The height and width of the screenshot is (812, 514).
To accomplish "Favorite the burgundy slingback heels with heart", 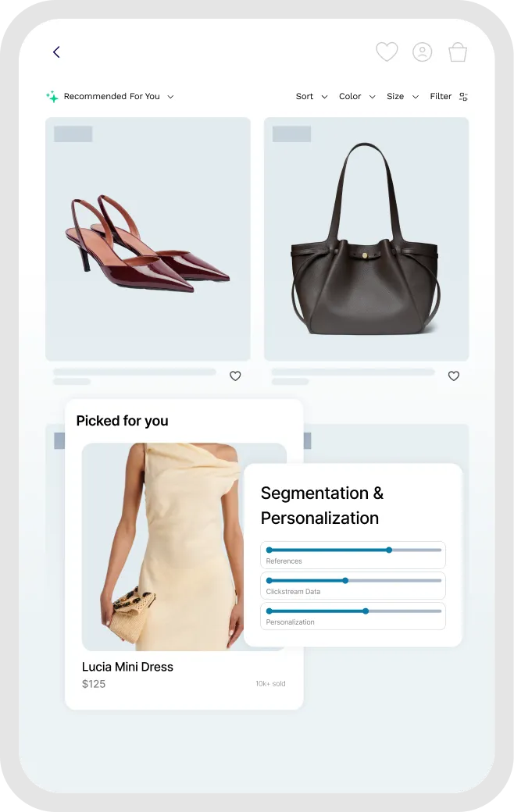I will [x=235, y=376].
